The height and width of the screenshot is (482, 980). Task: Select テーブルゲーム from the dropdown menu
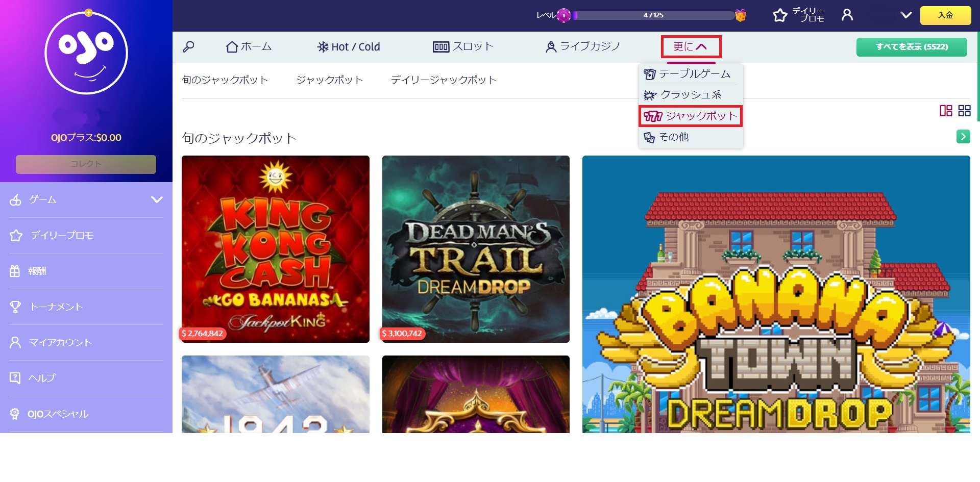pos(688,74)
